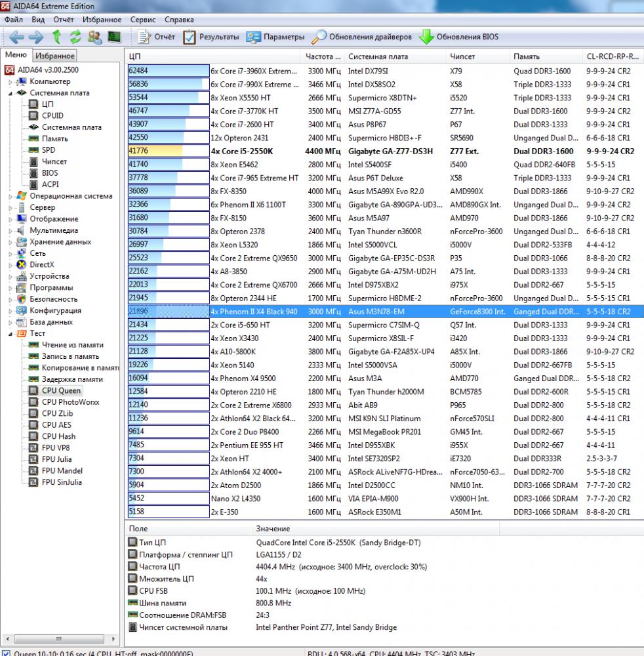Viewport: 644px width, 656px height.
Task: Sort by the Чипсет column header
Action: 477,56
